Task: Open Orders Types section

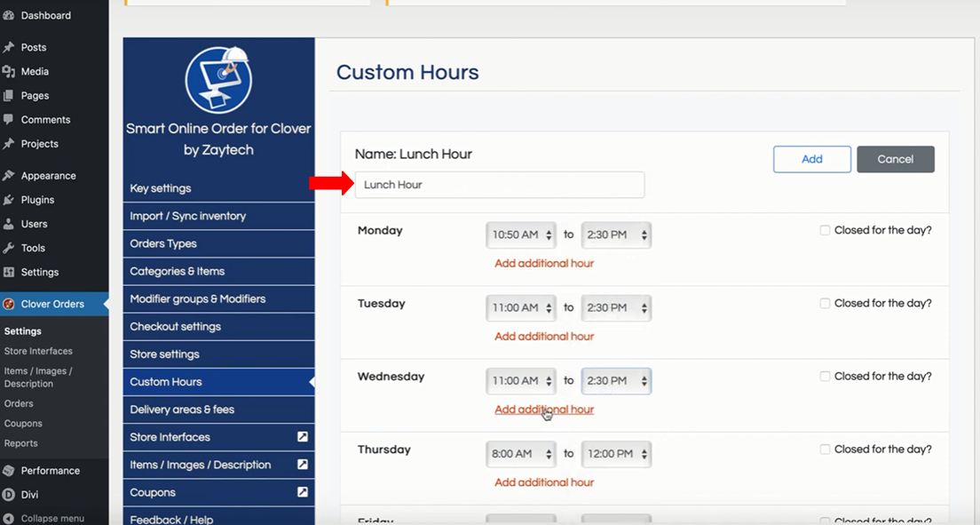Action: (x=218, y=243)
